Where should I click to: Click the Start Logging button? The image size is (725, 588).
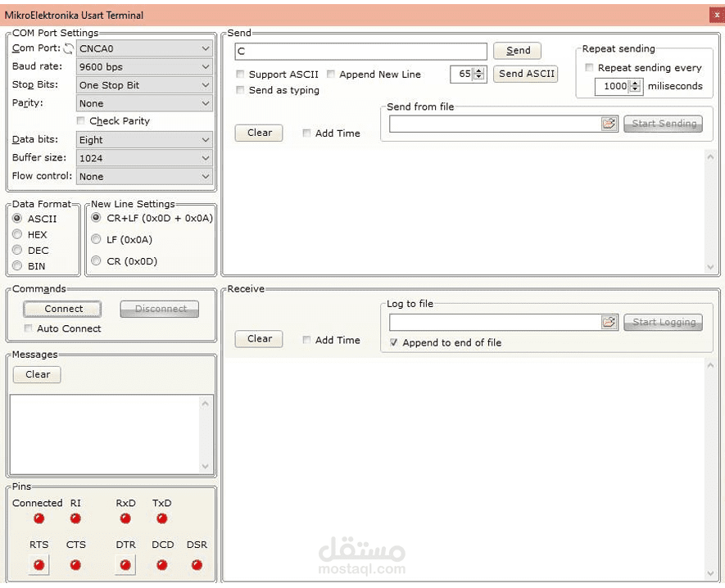pyautogui.click(x=664, y=322)
